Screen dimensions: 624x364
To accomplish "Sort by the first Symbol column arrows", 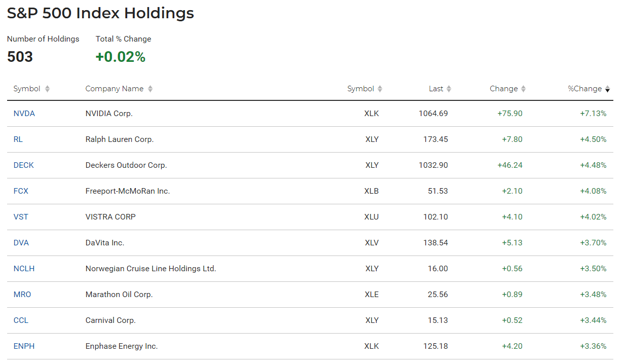I will [x=47, y=89].
